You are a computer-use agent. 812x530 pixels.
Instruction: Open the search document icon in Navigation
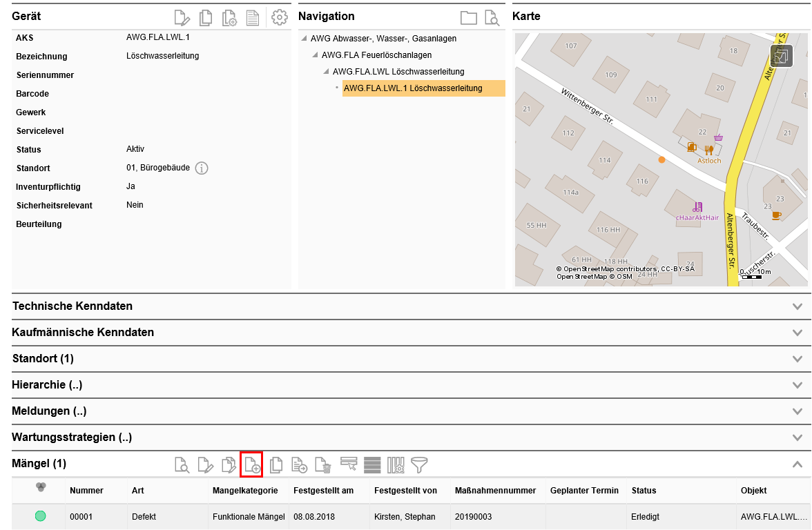491,18
